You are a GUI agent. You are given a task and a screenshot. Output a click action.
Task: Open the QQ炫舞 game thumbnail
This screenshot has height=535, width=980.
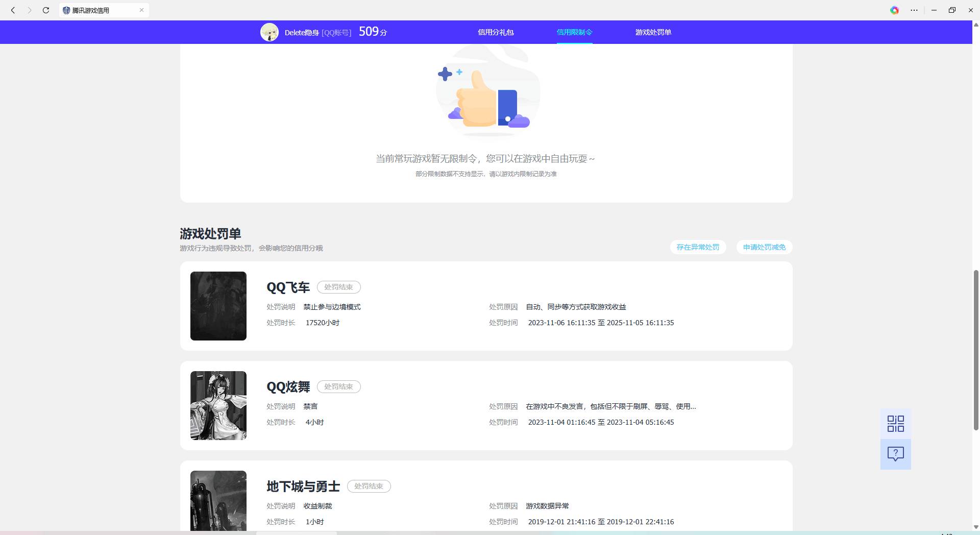point(218,405)
